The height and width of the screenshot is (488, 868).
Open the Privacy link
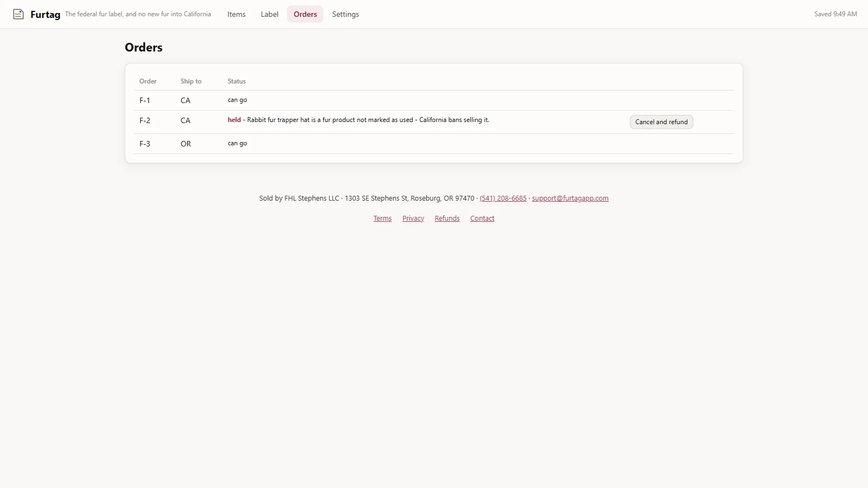pyautogui.click(x=413, y=219)
